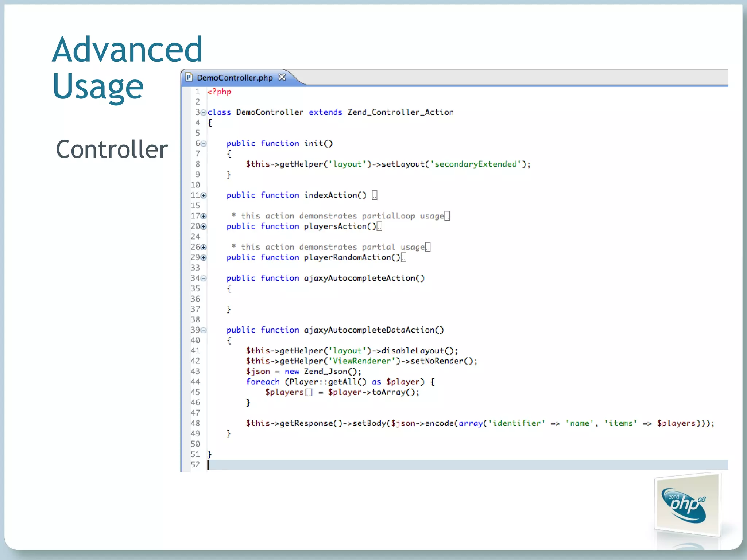
Task: Click 'indexAction()' function name
Action: click(335, 195)
